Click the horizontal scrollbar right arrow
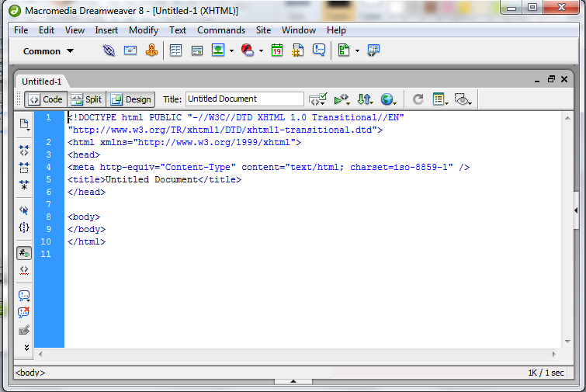Image resolution: width=586 pixels, height=392 pixels. [x=554, y=354]
